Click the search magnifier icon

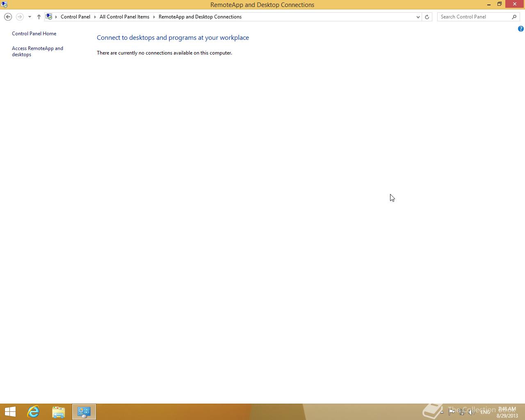pyautogui.click(x=514, y=17)
